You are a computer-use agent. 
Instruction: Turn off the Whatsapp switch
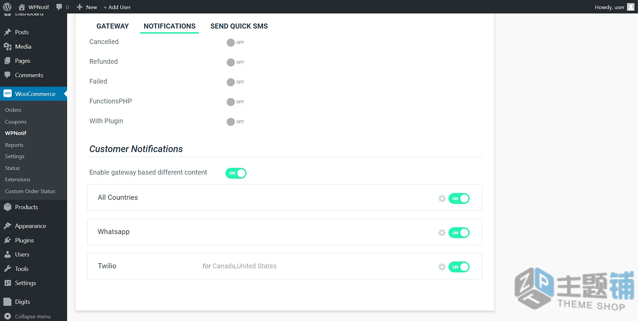pos(459,233)
